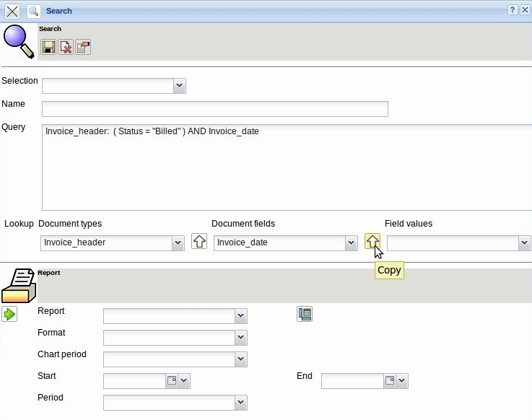
Task: Click the Copy arrow beside Document fields
Action: click(x=372, y=242)
